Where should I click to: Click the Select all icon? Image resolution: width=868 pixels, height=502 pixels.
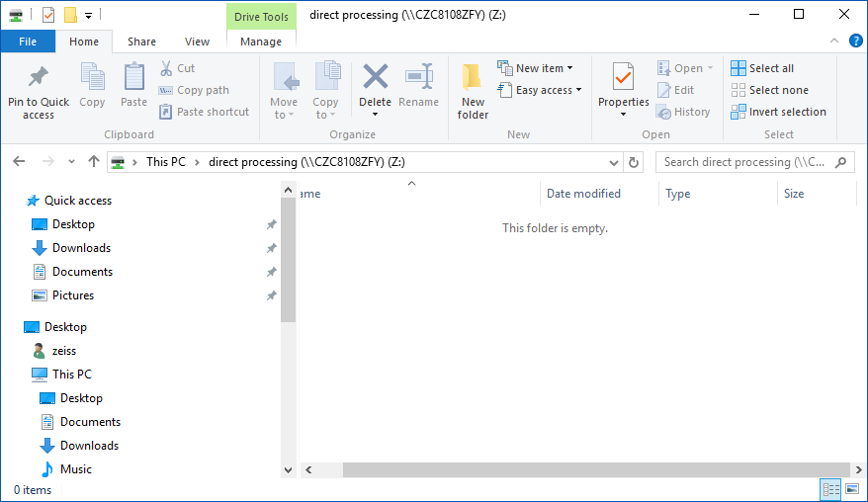(x=738, y=68)
